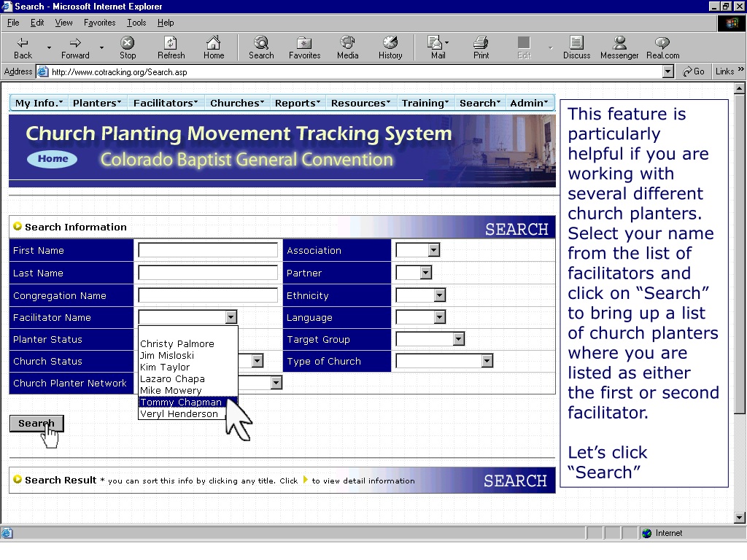This screenshot has width=747, height=560.
Task: Click the First Name input field
Action: pyautogui.click(x=208, y=250)
